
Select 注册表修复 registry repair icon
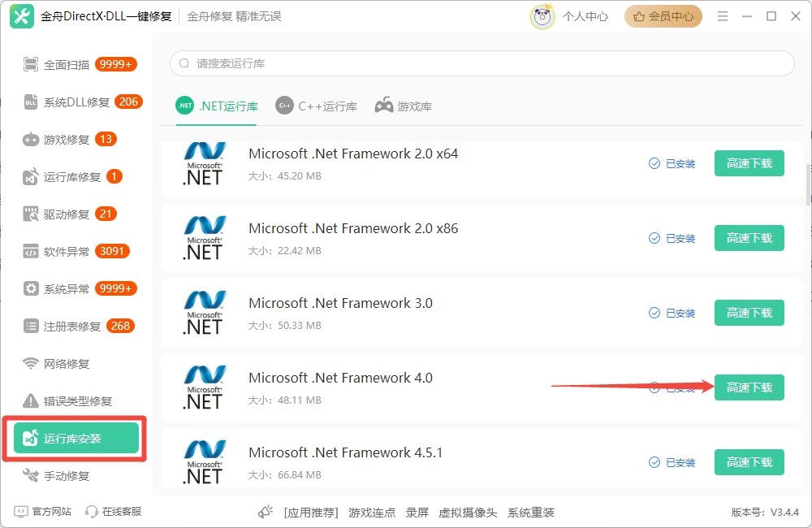[31, 326]
